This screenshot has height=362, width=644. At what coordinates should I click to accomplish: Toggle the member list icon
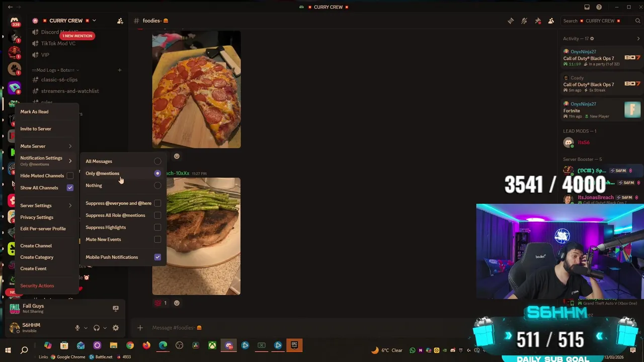551,21
